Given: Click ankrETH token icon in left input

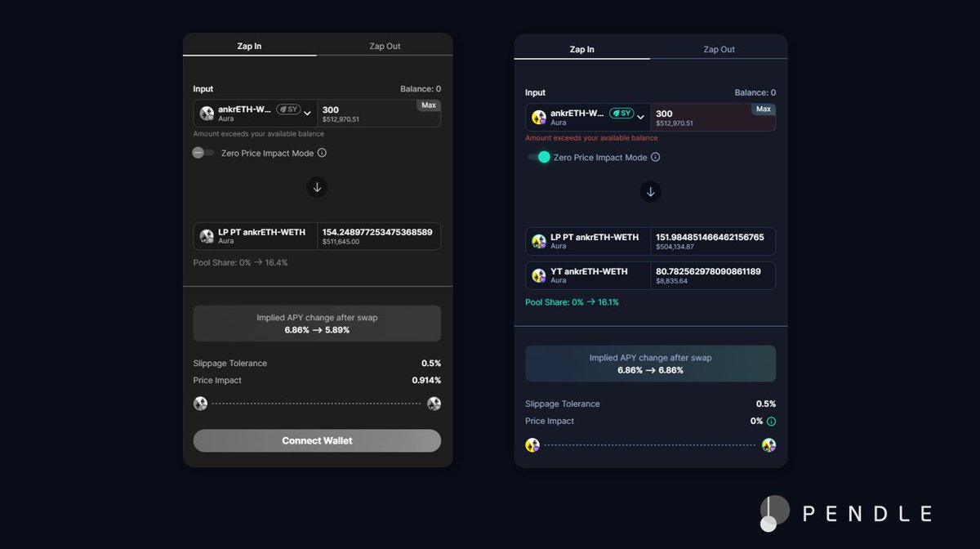Looking at the screenshot, I should [x=207, y=114].
